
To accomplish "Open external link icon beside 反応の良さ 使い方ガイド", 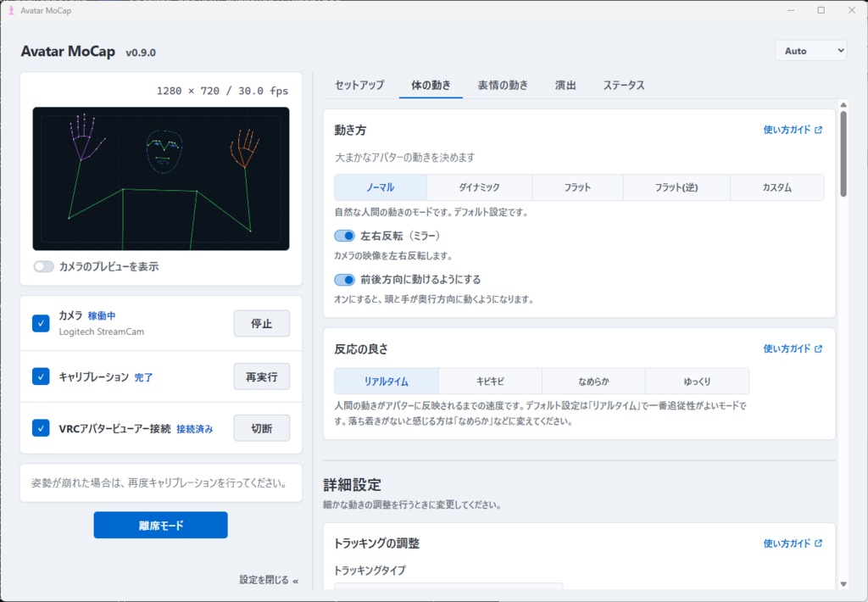I will tap(818, 348).
